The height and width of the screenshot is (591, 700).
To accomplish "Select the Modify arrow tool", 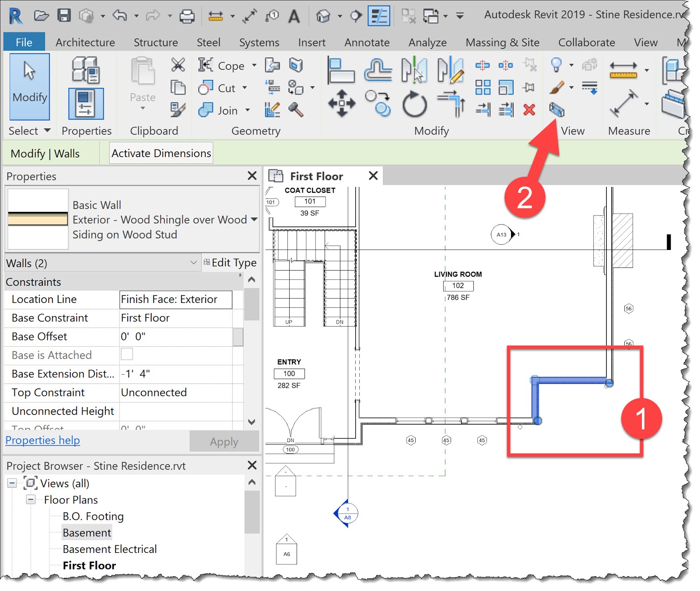I will (29, 87).
